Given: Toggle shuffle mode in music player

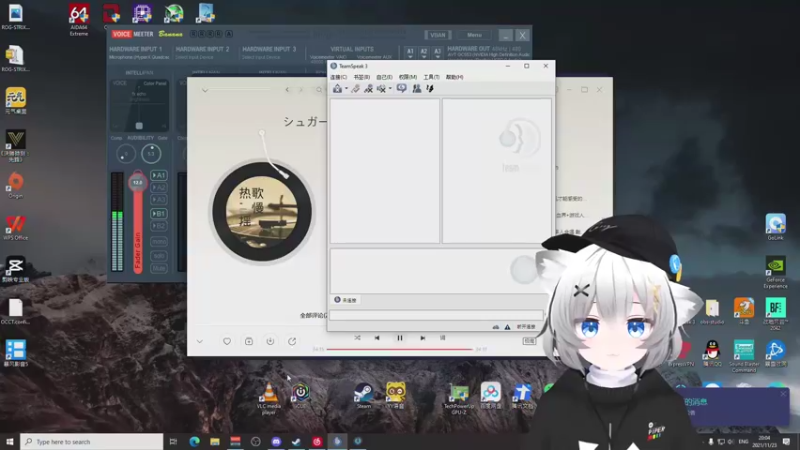Looking at the screenshot, I should [357, 338].
